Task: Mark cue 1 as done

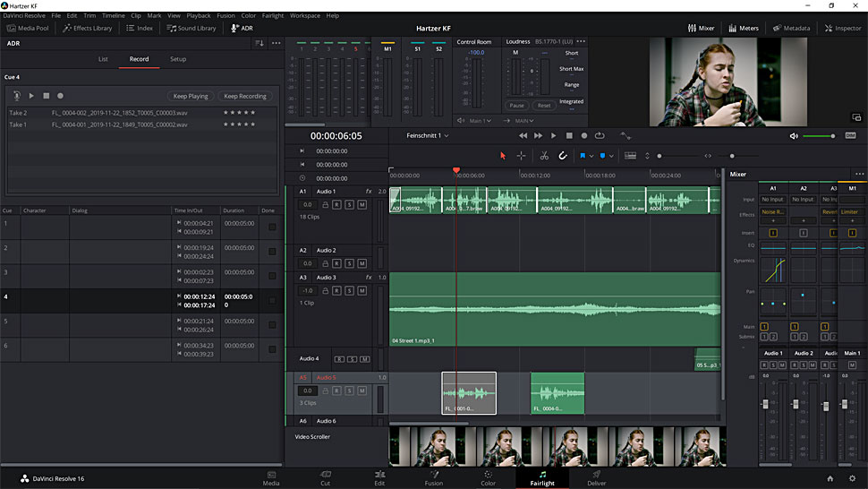Action: [x=272, y=227]
